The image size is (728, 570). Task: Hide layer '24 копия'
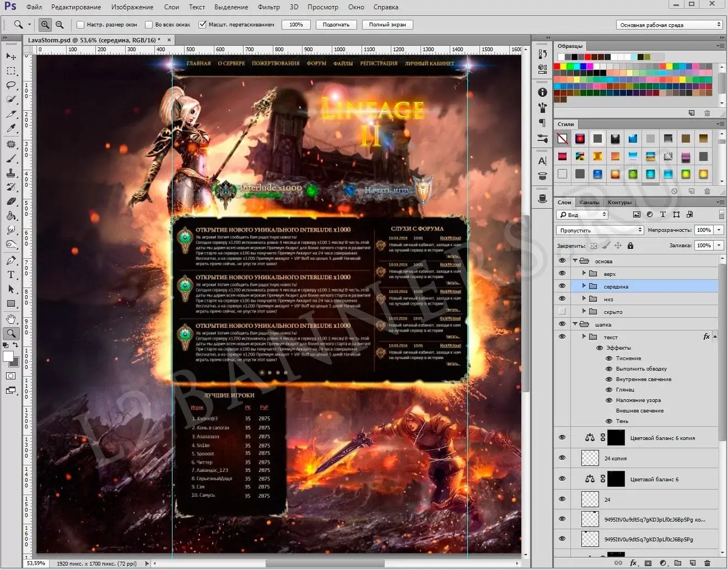(562, 458)
